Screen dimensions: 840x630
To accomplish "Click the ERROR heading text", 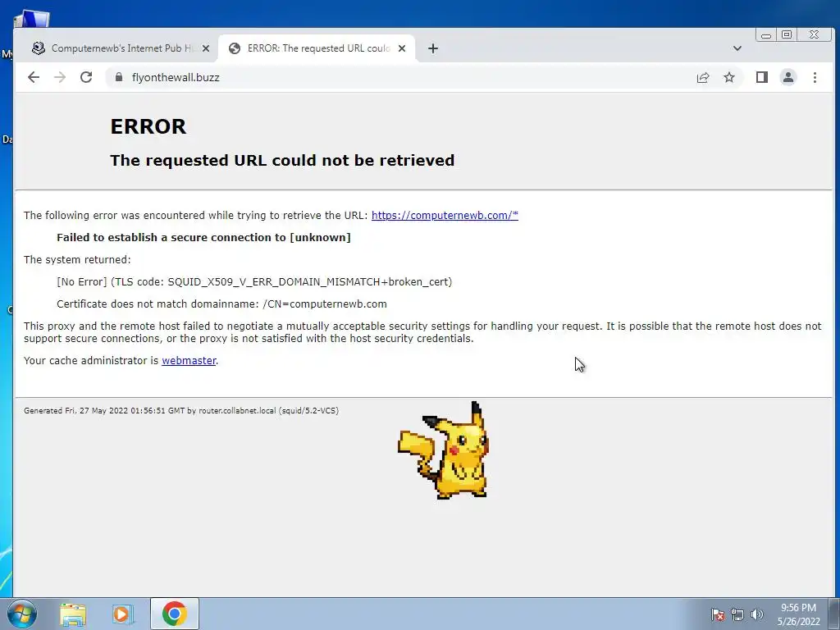I will point(148,126).
